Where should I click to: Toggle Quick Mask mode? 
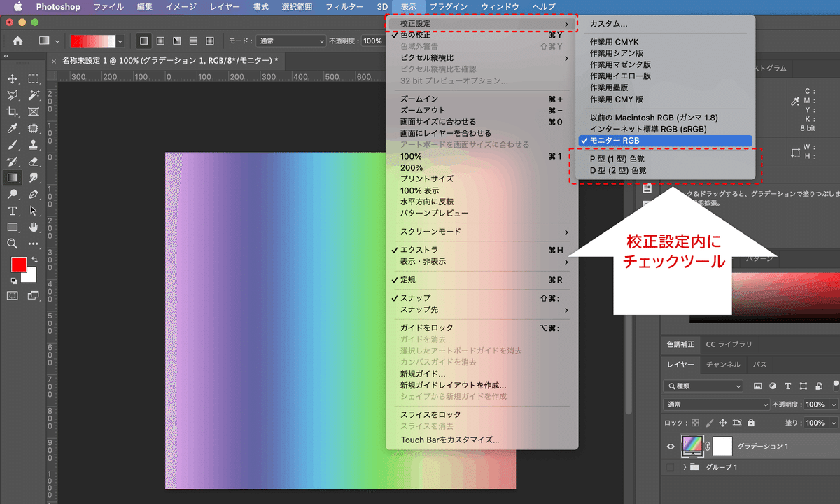coord(13,295)
